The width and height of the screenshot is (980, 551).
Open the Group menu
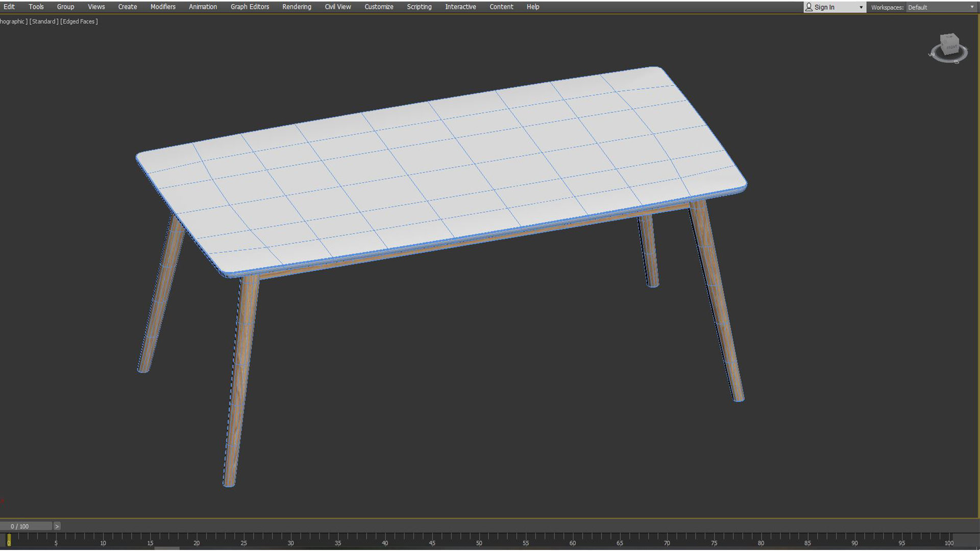65,7
